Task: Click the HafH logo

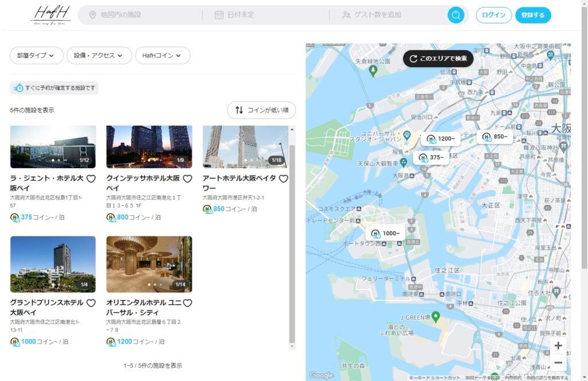Action: pyautogui.click(x=51, y=15)
